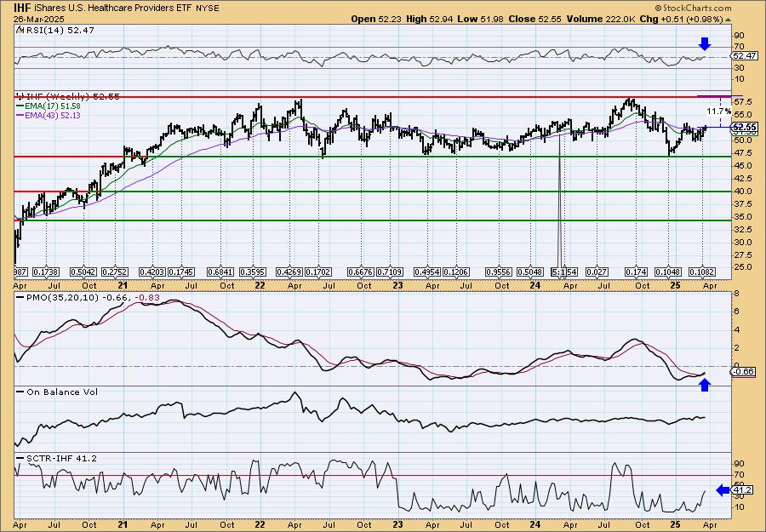The height and width of the screenshot is (532, 766).
Task: Click the 0.1745 dividend label
Action: coord(180,272)
